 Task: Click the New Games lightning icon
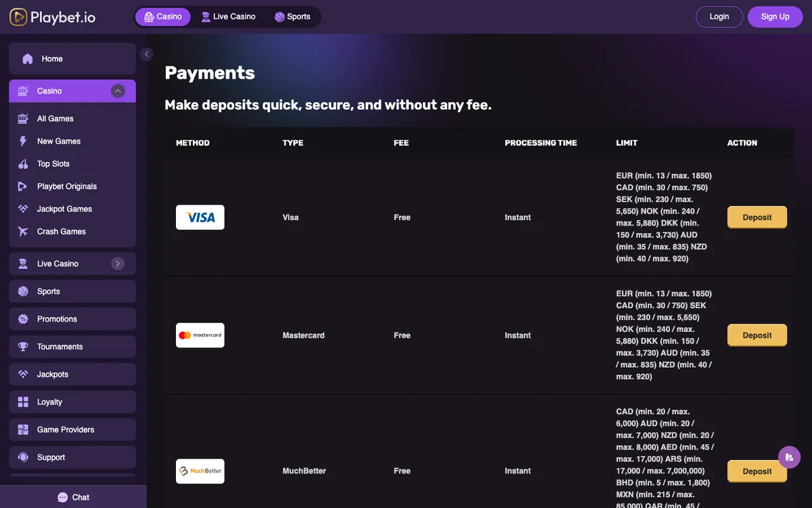[x=23, y=141]
